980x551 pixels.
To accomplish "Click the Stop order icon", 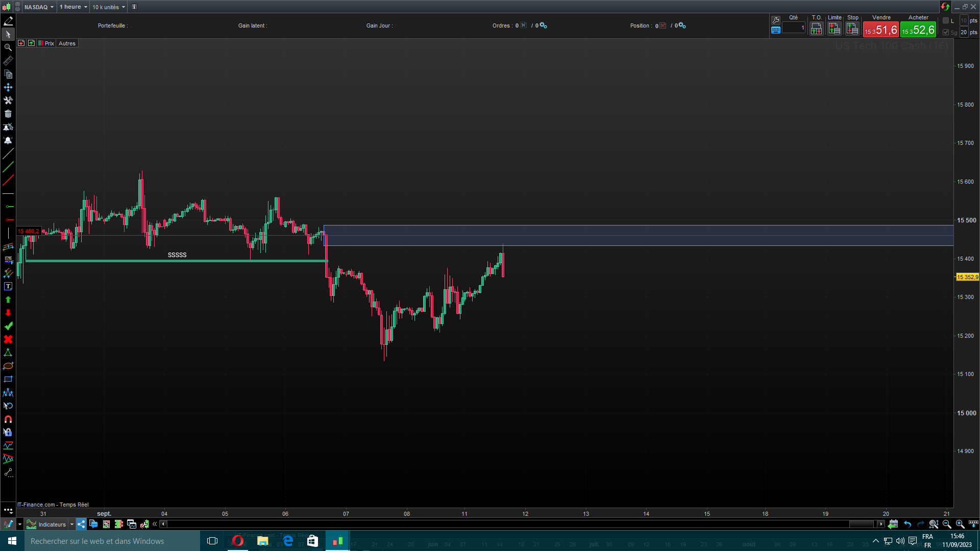I will (852, 29).
